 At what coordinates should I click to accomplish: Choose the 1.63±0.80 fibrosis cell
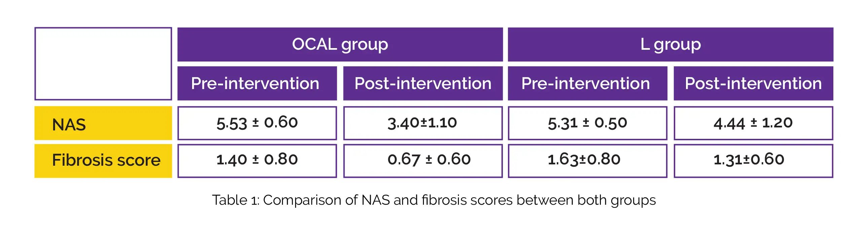pos(587,160)
